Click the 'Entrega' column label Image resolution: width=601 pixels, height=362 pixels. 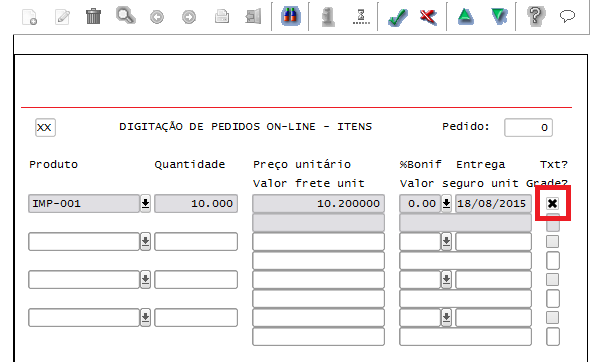coord(481,165)
